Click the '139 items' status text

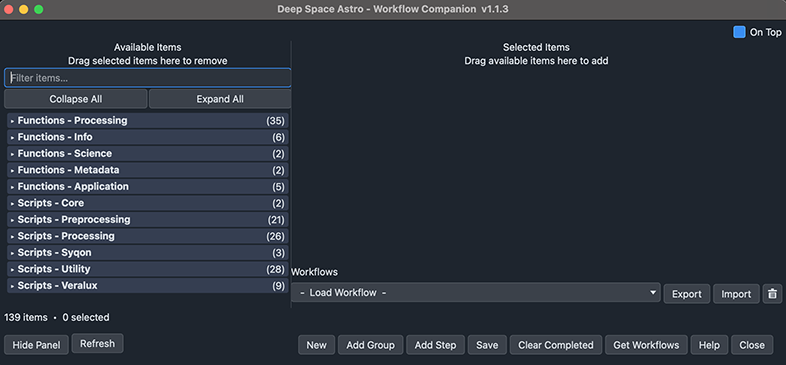[26, 317]
